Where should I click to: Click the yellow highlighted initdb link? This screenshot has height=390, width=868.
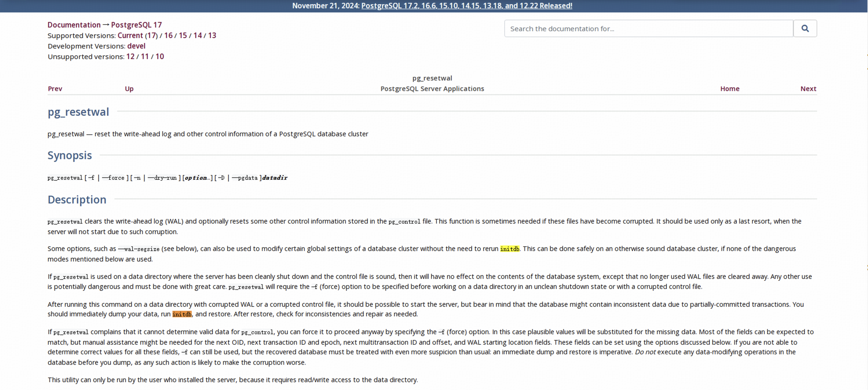(x=509, y=249)
